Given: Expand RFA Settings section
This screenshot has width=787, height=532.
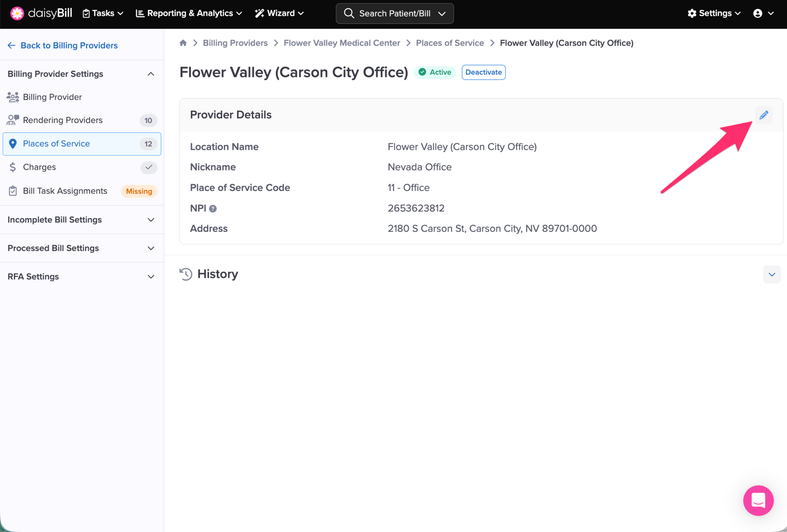Looking at the screenshot, I should (x=151, y=277).
